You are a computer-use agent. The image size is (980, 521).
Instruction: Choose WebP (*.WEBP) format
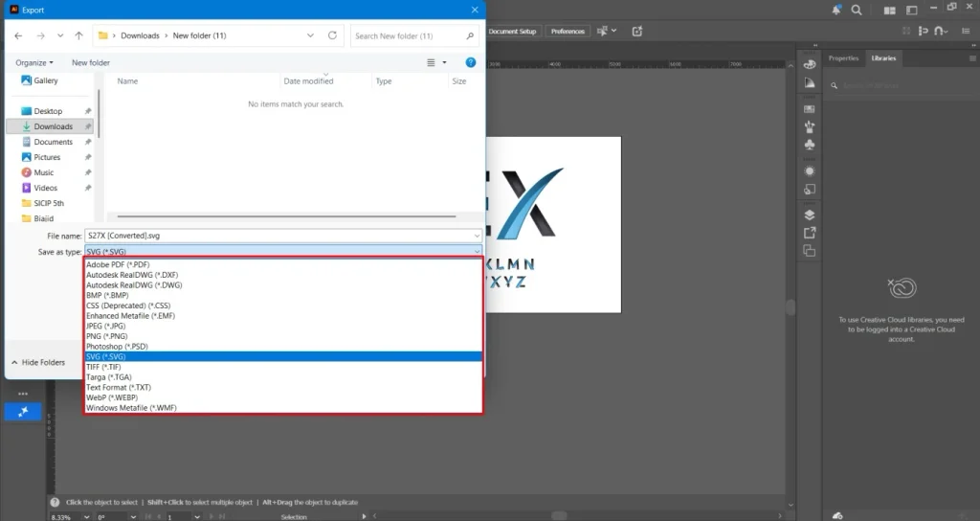coord(283,397)
